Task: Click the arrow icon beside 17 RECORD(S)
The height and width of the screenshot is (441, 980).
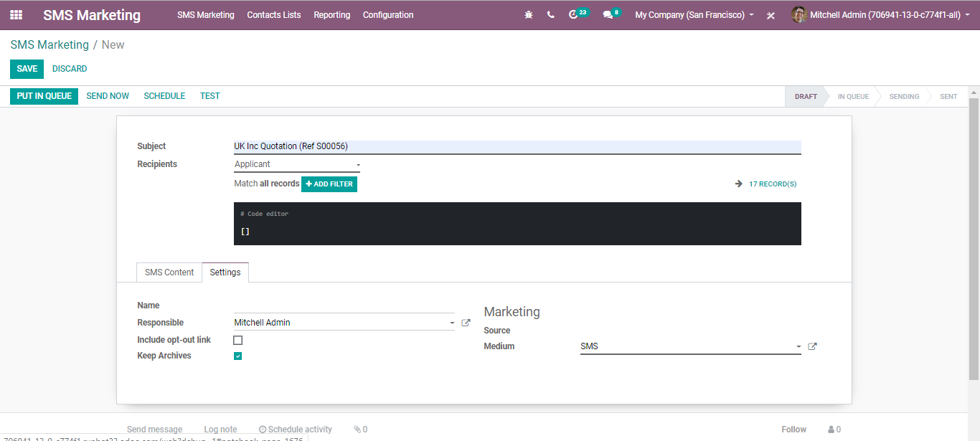Action: (739, 184)
